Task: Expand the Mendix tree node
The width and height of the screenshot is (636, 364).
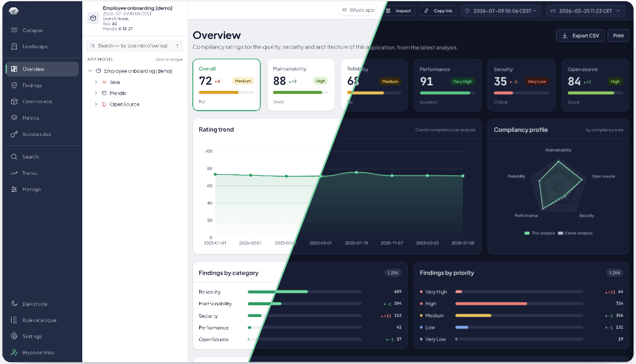Action: (96, 93)
